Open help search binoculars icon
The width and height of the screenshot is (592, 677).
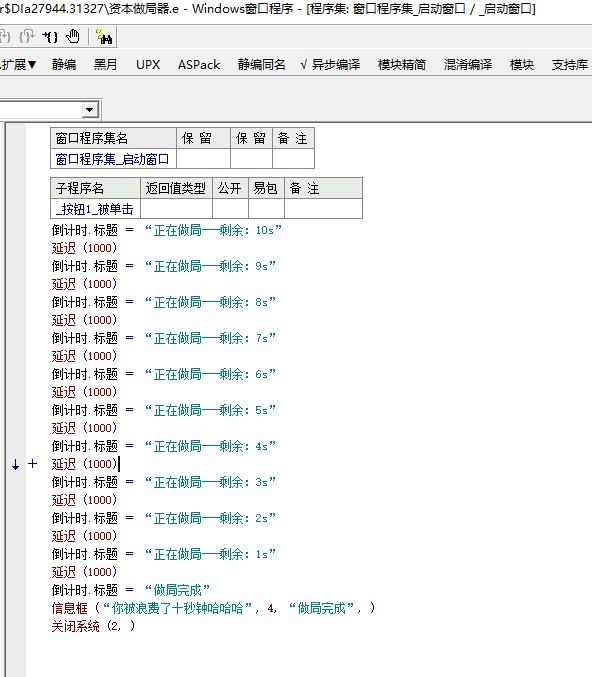coord(104,37)
